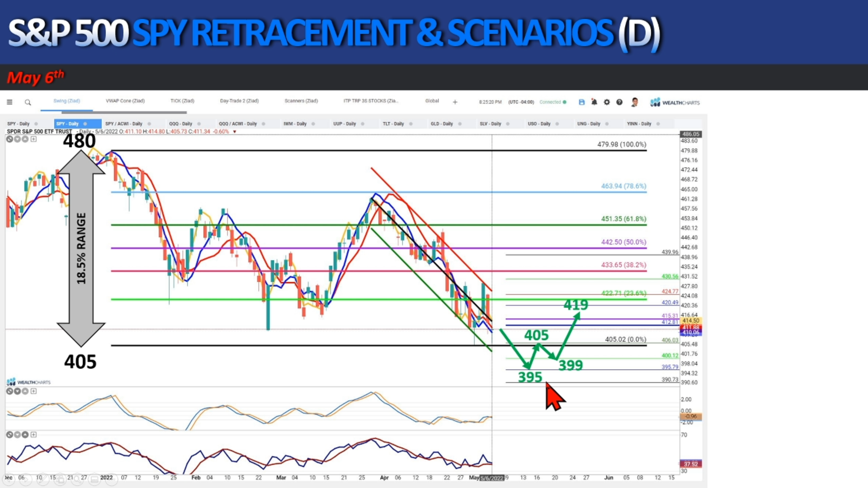
Task: Save the workspace with the floppy icon
Action: [x=582, y=102]
